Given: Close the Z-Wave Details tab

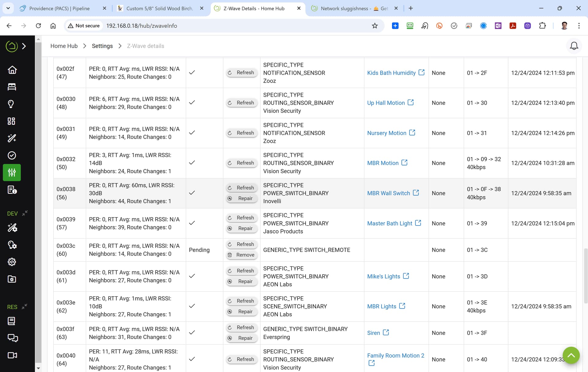Looking at the screenshot, I should pyautogui.click(x=299, y=9).
